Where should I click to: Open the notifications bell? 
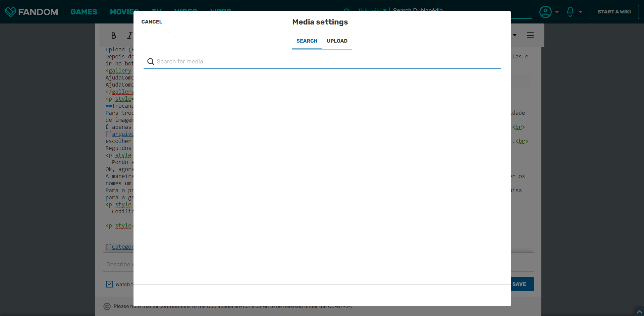coord(570,12)
